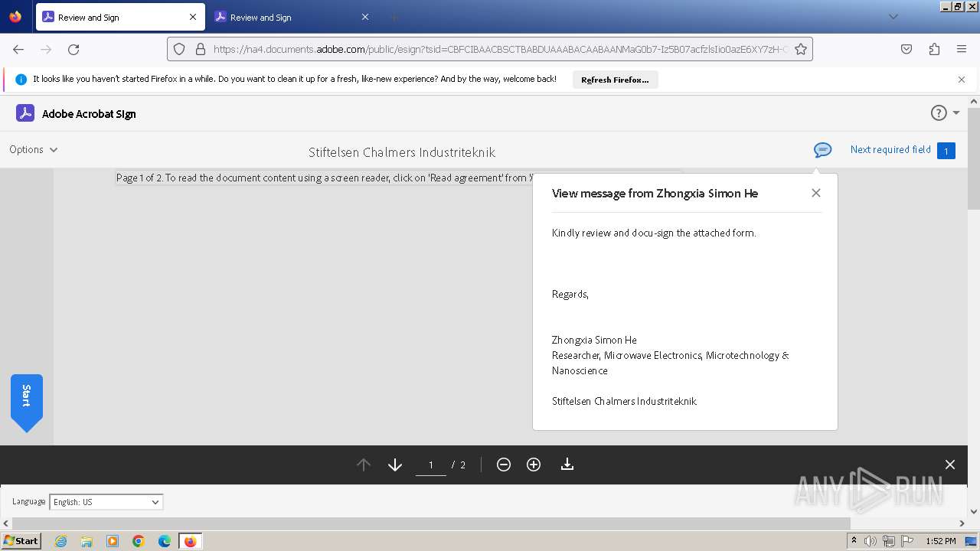
Task: Click the taskbar clock 1:52 PM
Action: tap(940, 541)
